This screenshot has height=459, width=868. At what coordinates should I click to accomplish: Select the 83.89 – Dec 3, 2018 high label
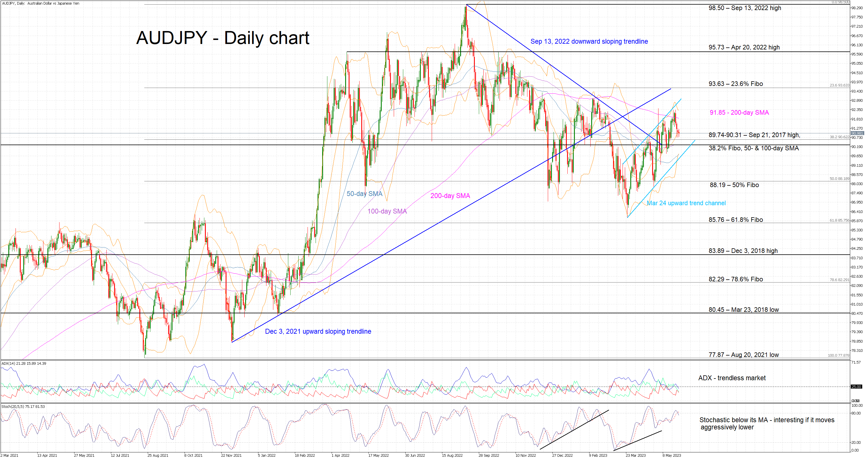click(743, 251)
